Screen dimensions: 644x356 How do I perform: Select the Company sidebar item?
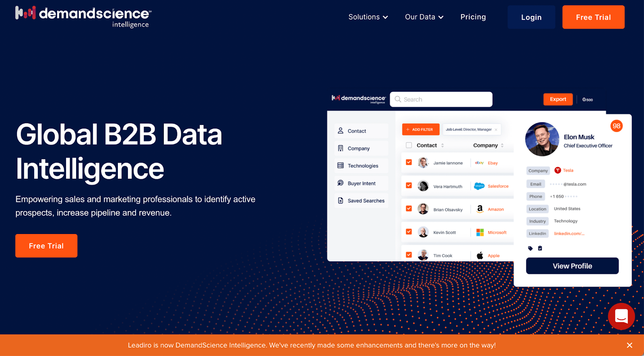(x=361, y=148)
